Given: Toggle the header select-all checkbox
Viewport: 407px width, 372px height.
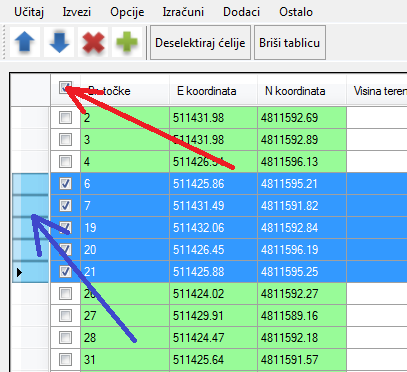Looking at the screenshot, I should click(x=65, y=87).
